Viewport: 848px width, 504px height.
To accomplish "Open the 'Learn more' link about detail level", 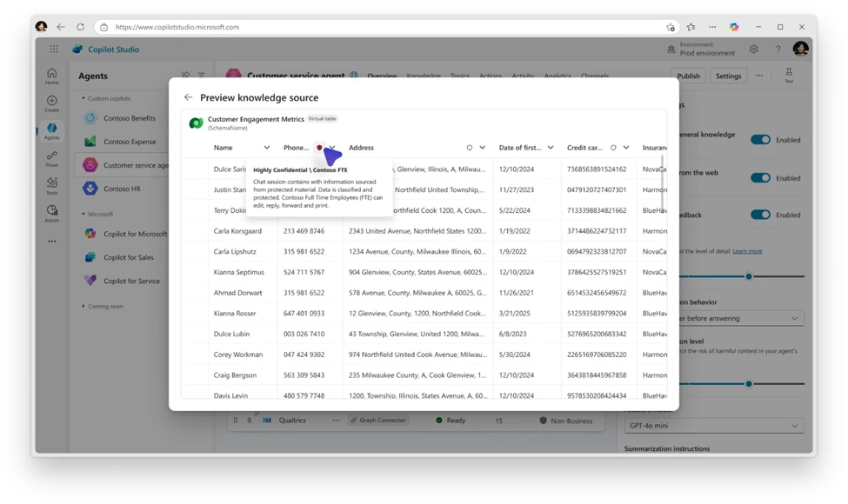I will 747,251.
